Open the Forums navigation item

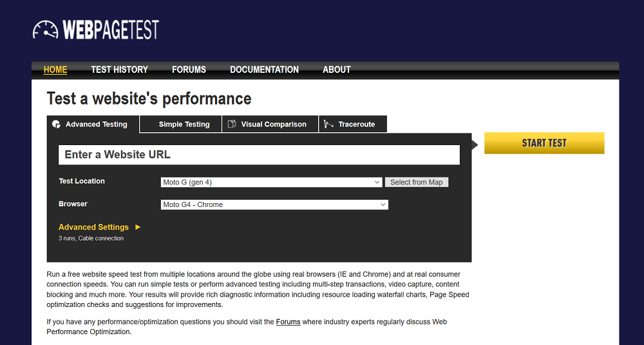pyautogui.click(x=189, y=70)
